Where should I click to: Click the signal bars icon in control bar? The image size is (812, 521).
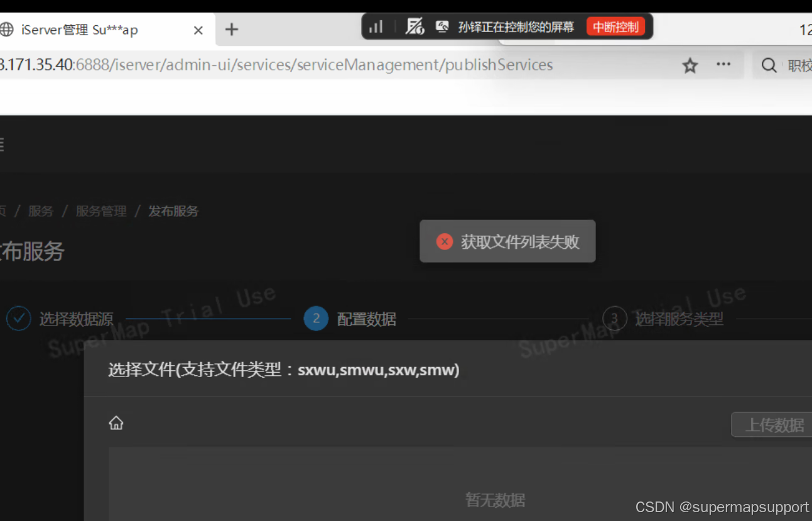coord(376,26)
